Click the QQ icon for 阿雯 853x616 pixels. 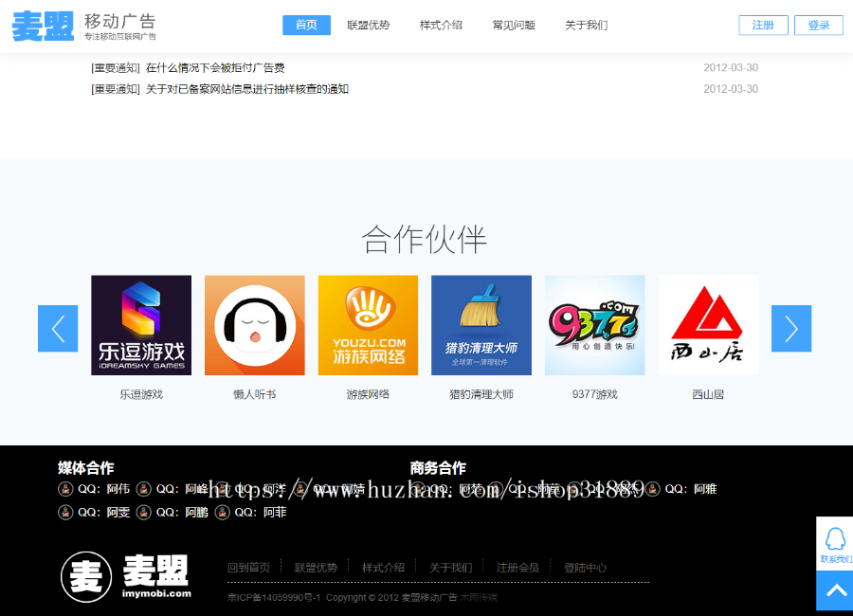(65, 512)
